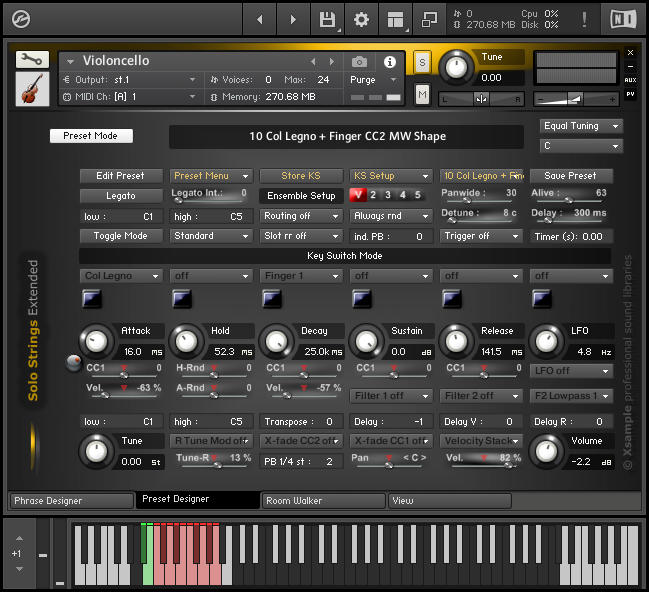Screen dimensions: 649x592
Task: Click the Hold knob
Action: [x=186, y=342]
